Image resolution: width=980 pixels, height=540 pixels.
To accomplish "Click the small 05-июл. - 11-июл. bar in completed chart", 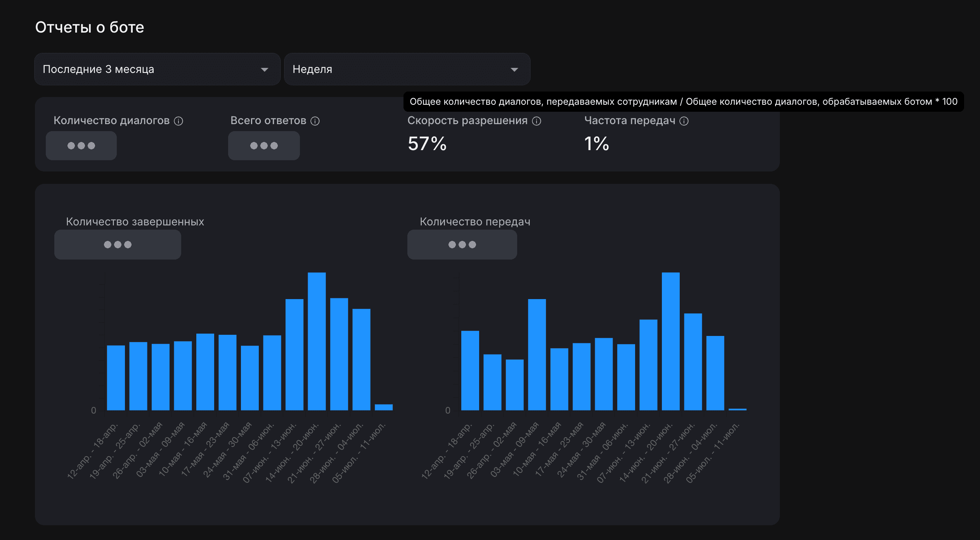I will click(384, 407).
